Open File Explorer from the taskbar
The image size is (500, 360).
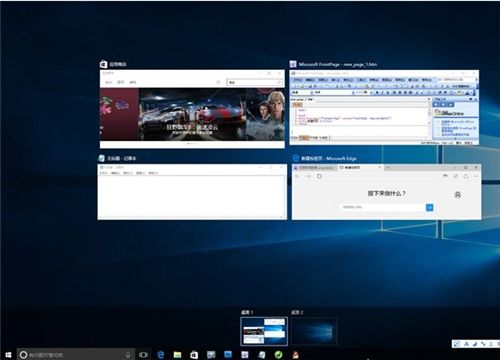(177, 355)
